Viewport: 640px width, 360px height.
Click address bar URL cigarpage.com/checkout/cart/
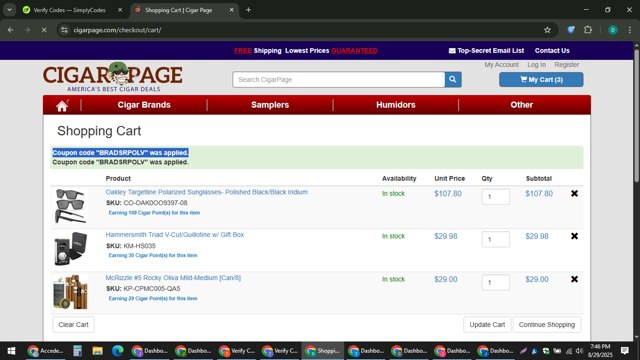click(117, 30)
